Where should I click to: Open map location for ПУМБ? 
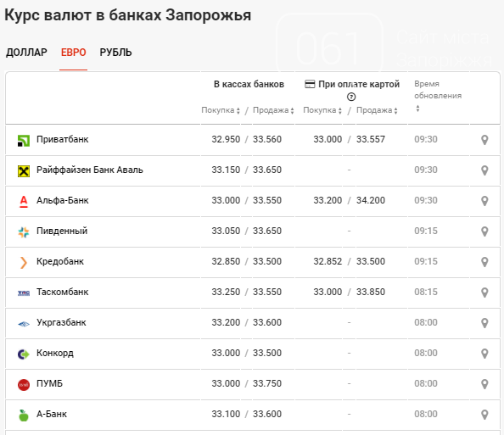(484, 384)
